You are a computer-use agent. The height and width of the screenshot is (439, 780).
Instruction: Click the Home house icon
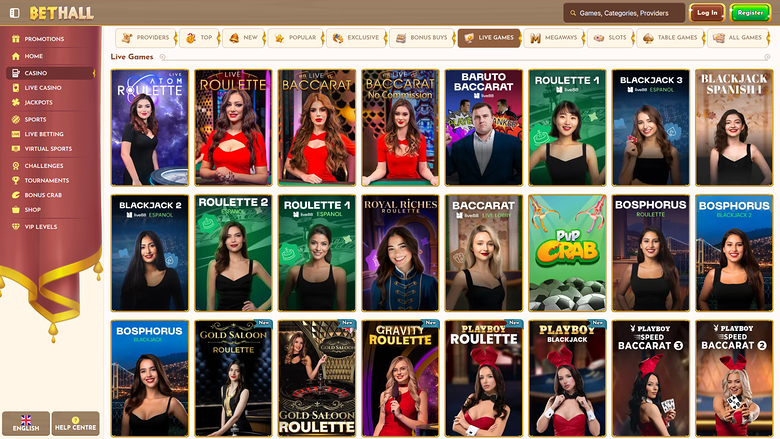(x=16, y=56)
